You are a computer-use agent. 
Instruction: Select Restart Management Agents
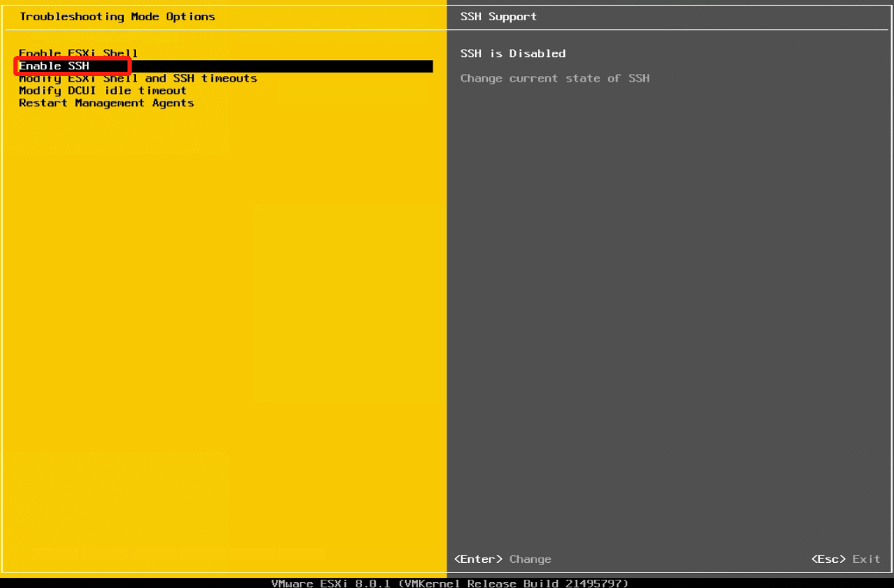pos(106,103)
